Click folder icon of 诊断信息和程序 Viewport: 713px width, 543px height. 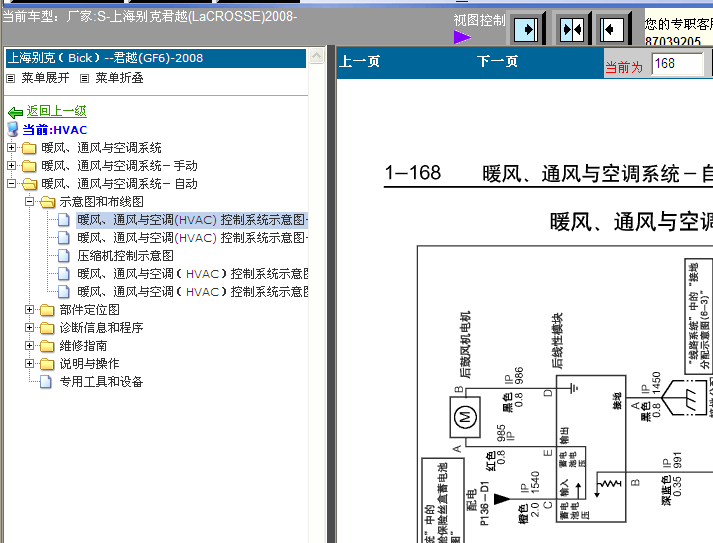pyautogui.click(x=47, y=328)
